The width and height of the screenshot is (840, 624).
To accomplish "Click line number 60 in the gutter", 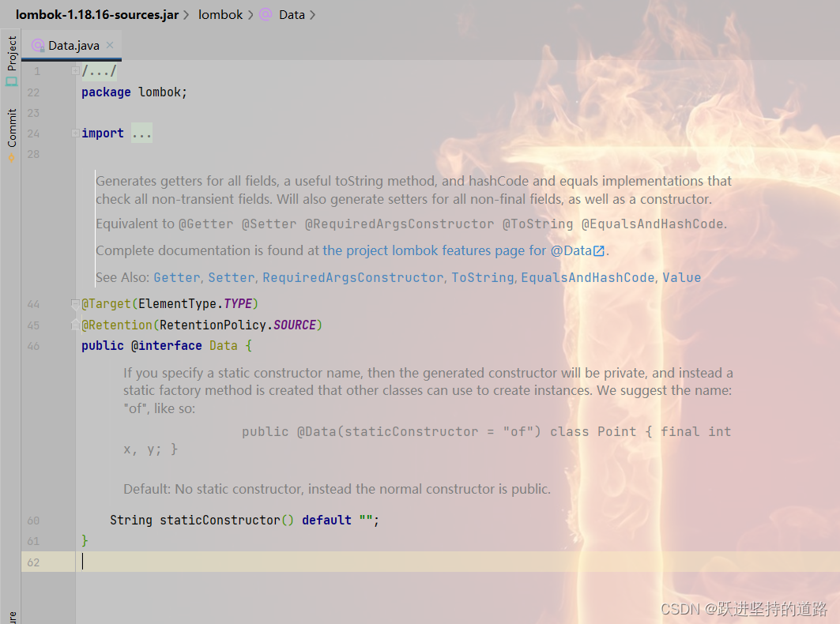I will point(33,521).
